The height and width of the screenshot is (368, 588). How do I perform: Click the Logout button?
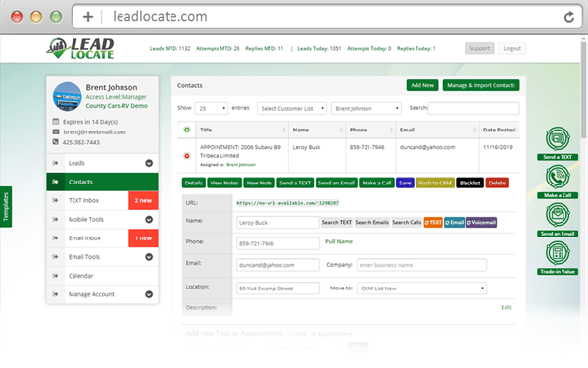pyautogui.click(x=513, y=48)
